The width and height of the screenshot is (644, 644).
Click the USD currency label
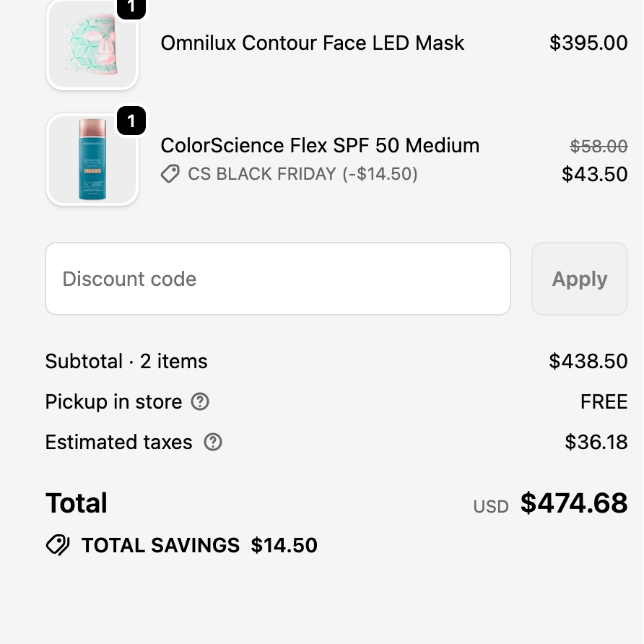(491, 507)
